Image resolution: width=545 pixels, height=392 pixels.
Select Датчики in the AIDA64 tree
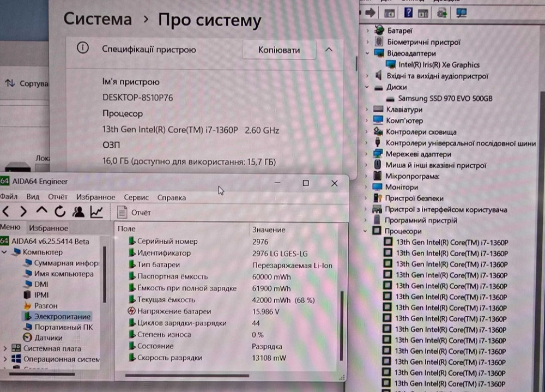point(48,337)
